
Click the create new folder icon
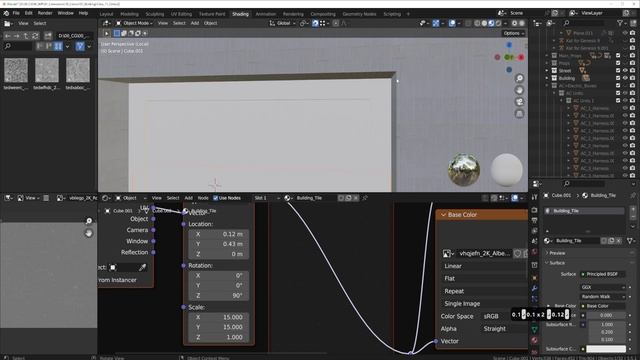(48, 36)
